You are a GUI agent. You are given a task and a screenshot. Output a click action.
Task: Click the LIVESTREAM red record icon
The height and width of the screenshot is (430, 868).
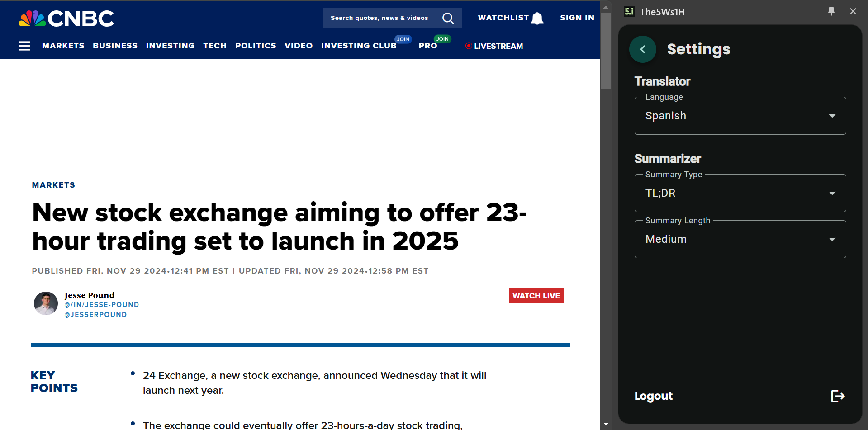[x=469, y=46]
